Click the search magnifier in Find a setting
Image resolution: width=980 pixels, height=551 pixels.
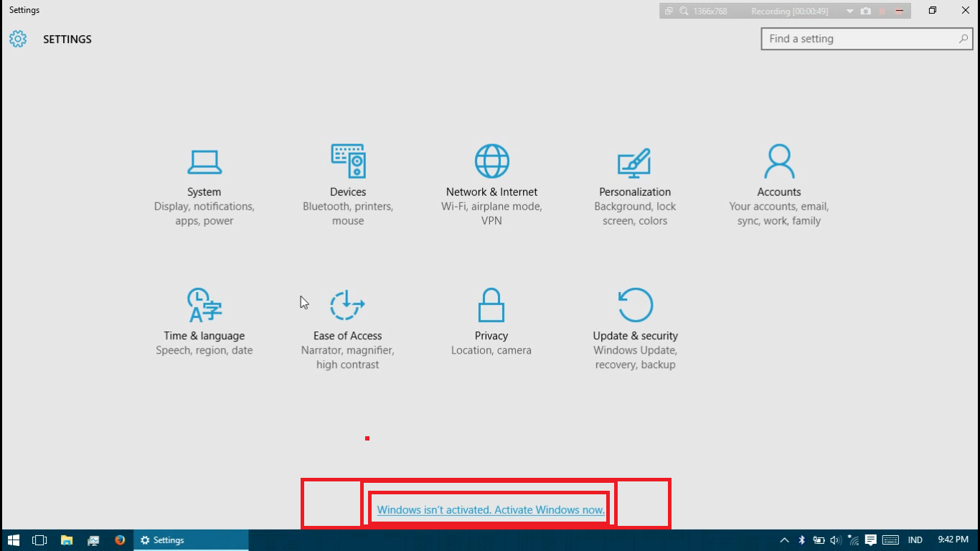[x=963, y=39]
